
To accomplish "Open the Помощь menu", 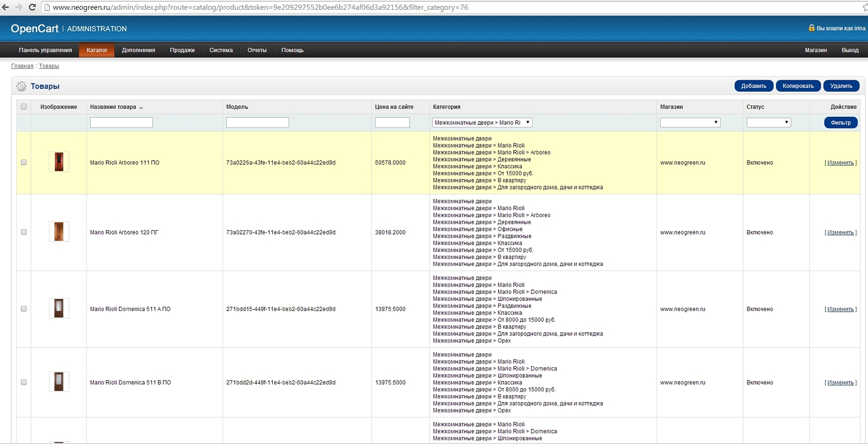I will (292, 50).
